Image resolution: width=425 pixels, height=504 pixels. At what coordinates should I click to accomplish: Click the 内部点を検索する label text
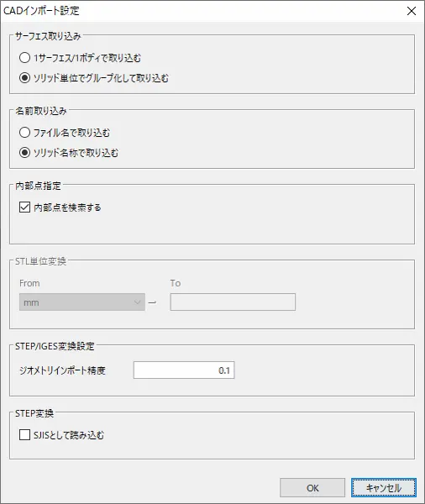[x=67, y=207]
